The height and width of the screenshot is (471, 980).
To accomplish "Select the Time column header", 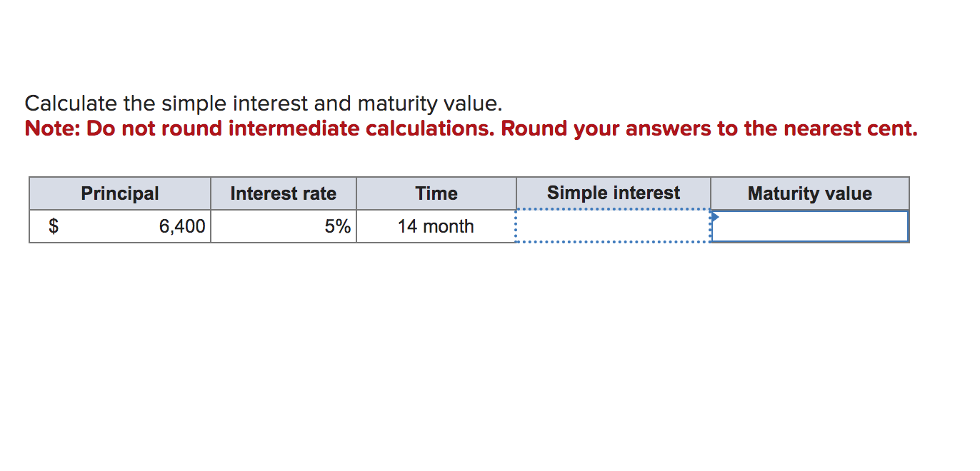I will 436,193.
